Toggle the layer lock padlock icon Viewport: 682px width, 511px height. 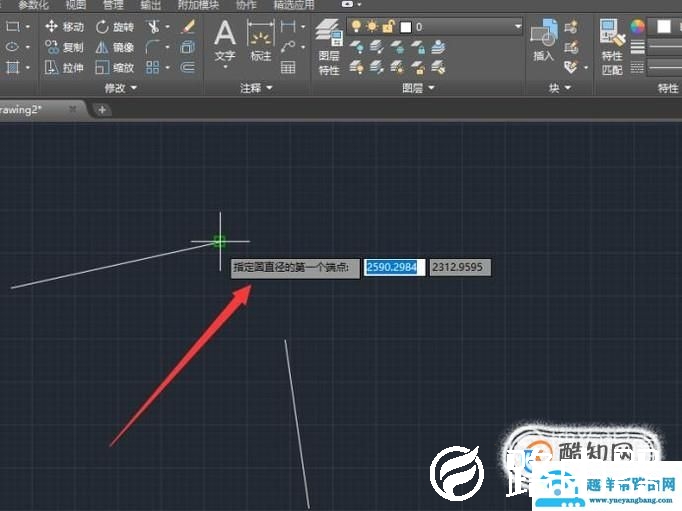tap(387, 26)
